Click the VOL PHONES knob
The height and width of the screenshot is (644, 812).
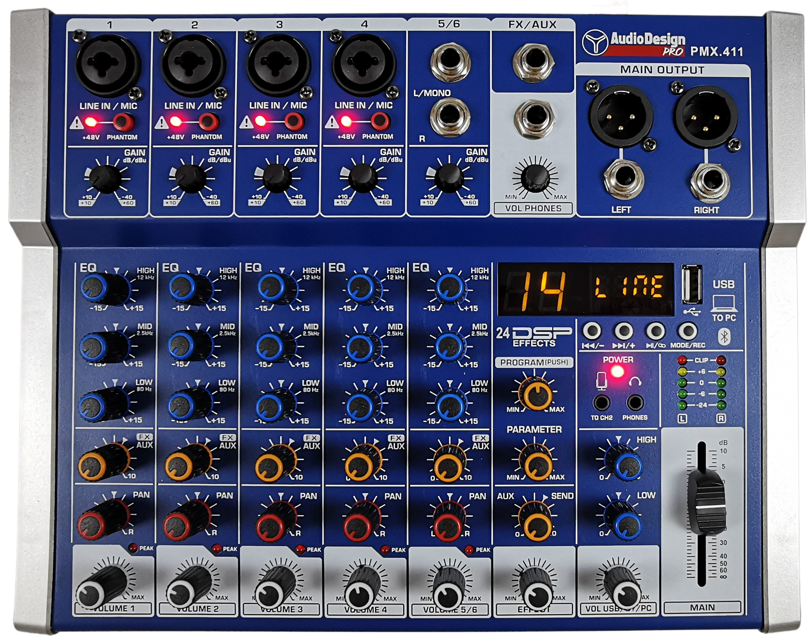click(535, 178)
